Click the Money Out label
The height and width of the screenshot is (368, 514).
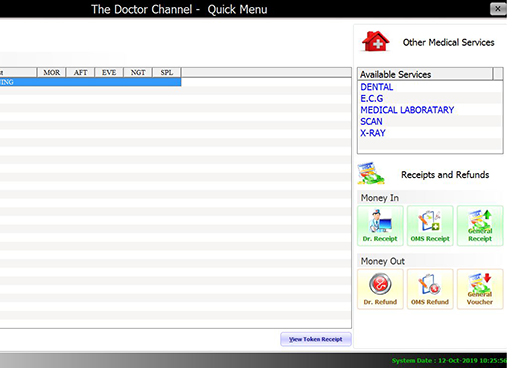(383, 261)
